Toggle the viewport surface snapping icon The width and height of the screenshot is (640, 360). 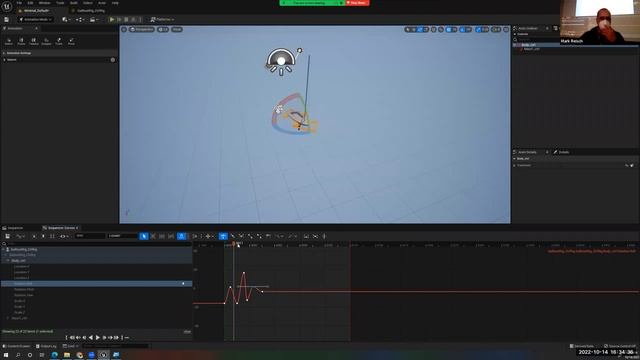point(441,29)
